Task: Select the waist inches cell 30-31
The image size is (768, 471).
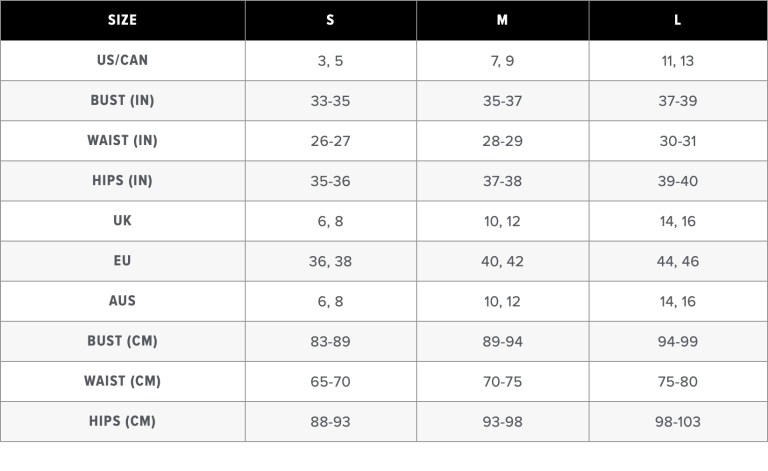Action: [677, 141]
